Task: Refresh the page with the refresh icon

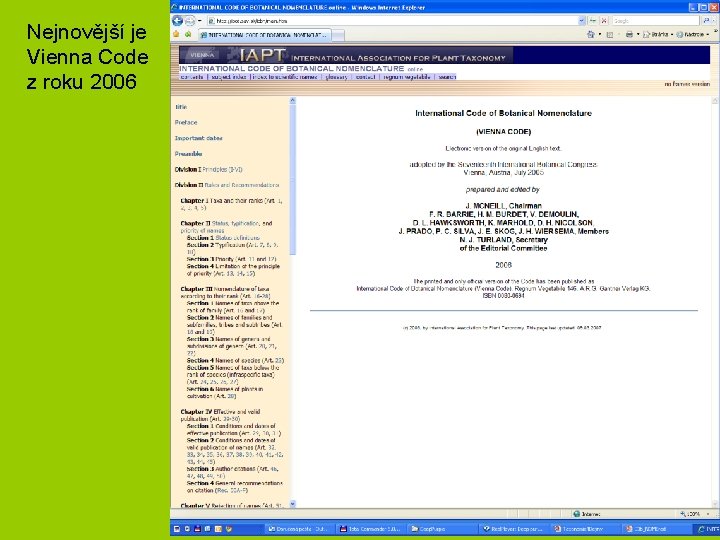Action: (x=593, y=21)
